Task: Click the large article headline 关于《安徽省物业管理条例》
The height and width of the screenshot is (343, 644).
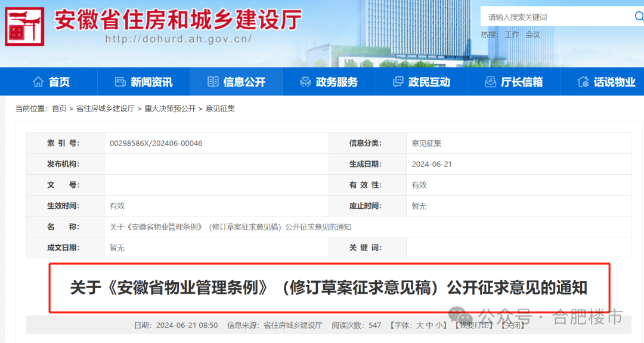Action: [329, 288]
